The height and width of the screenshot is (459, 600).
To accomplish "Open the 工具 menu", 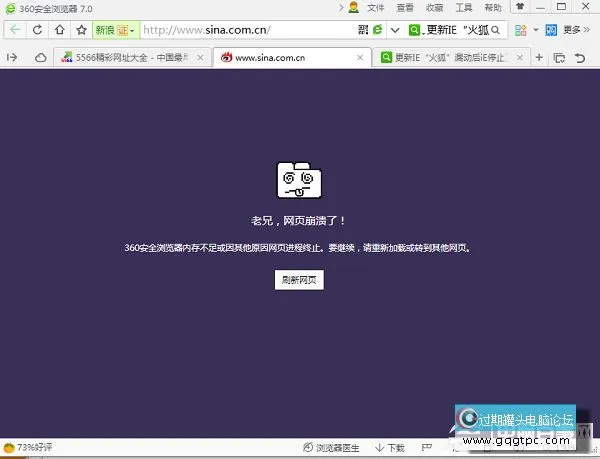I will 464,7.
